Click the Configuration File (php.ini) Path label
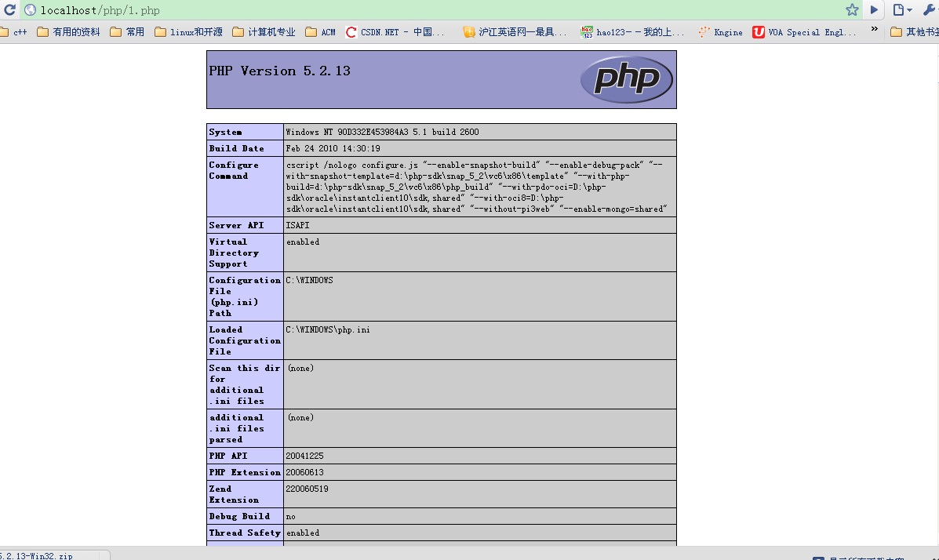Image resolution: width=939 pixels, height=560 pixels. coord(245,296)
